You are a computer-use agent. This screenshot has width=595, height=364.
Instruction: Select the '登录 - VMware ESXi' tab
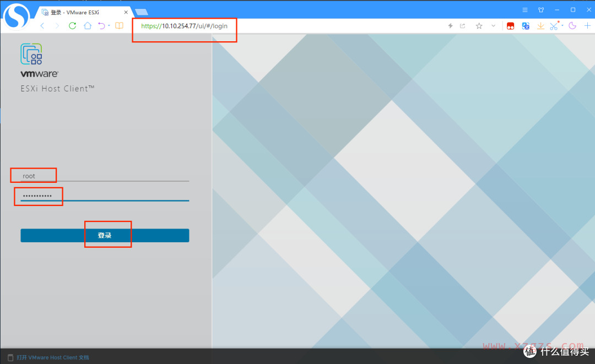[x=83, y=12]
